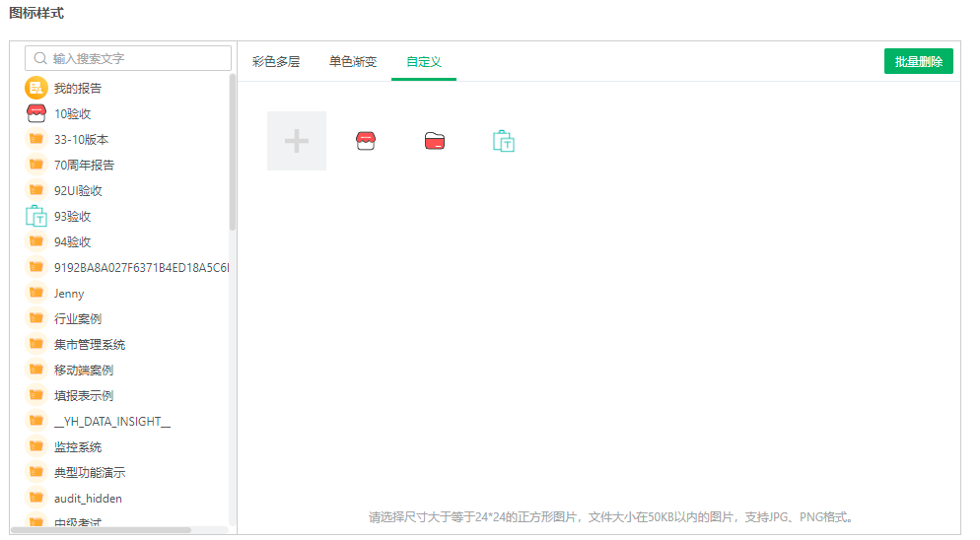This screenshot has height=540, width=980.
Task: Switch to the 单色渐变 tab
Action: tap(353, 61)
